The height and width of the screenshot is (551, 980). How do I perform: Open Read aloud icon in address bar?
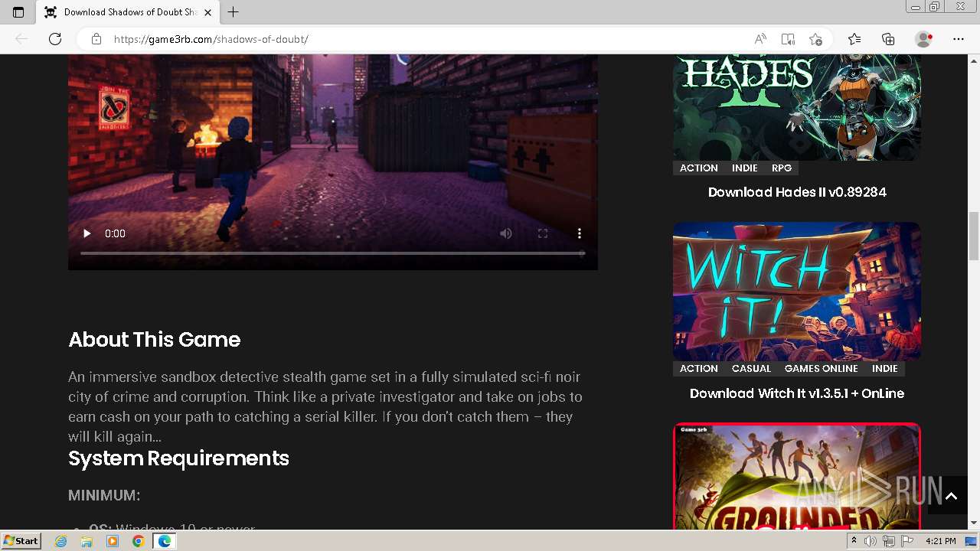coord(760,39)
